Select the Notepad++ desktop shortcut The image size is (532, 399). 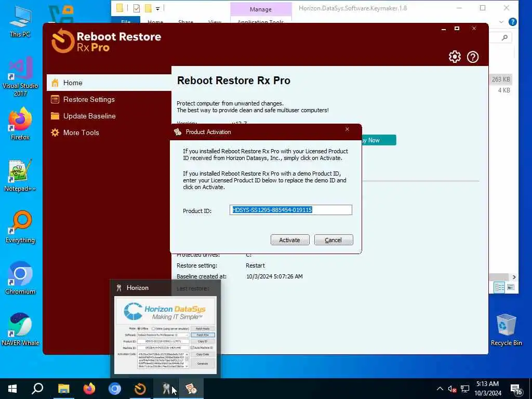pyautogui.click(x=20, y=176)
